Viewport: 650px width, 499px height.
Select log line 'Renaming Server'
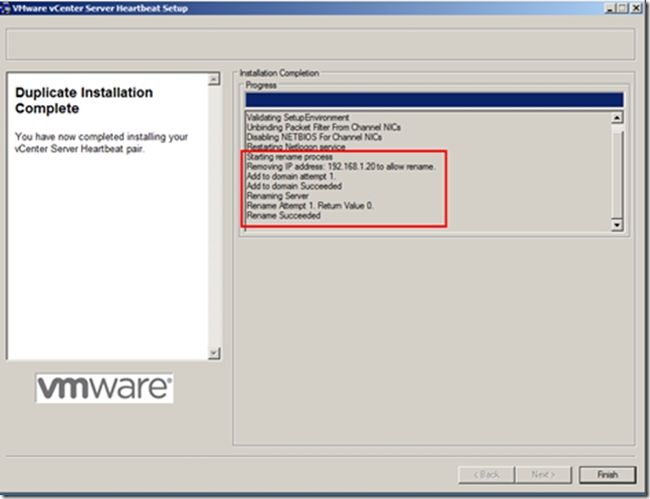[278, 196]
